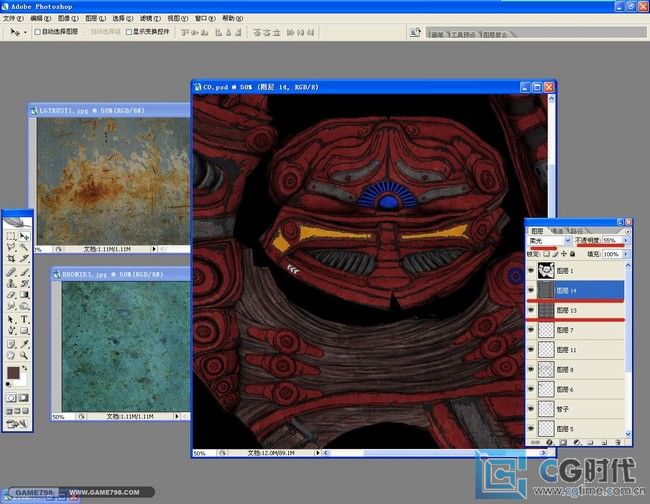
Task: Open Layers panel options menu arrow
Action: pyautogui.click(x=628, y=231)
